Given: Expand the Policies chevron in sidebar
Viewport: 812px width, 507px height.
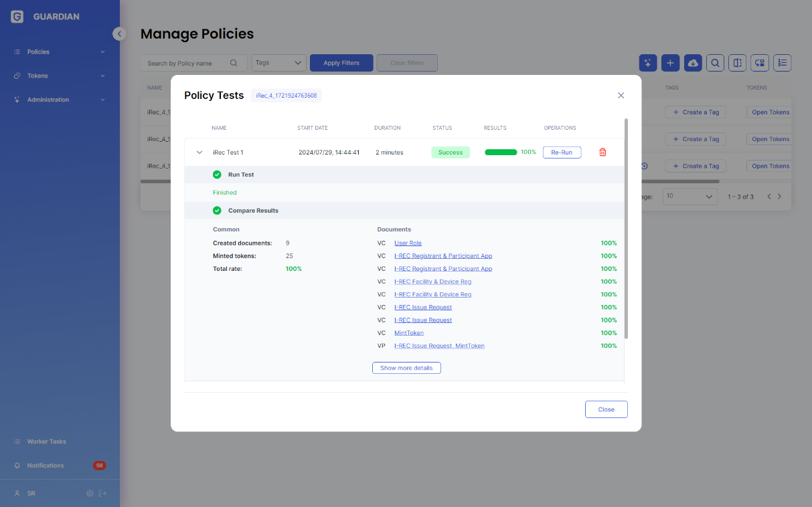Looking at the screenshot, I should point(103,52).
